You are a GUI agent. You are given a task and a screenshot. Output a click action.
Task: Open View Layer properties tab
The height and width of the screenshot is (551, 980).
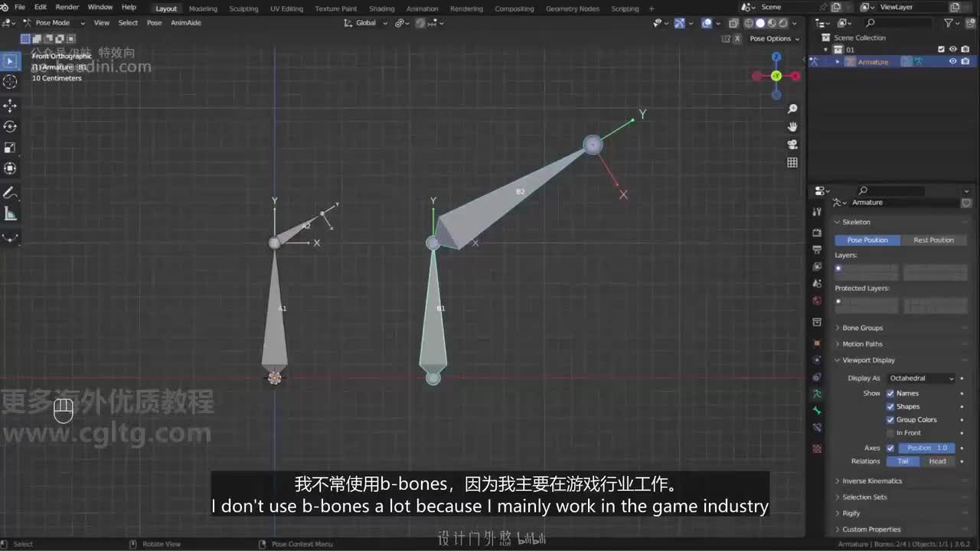pyautogui.click(x=817, y=266)
